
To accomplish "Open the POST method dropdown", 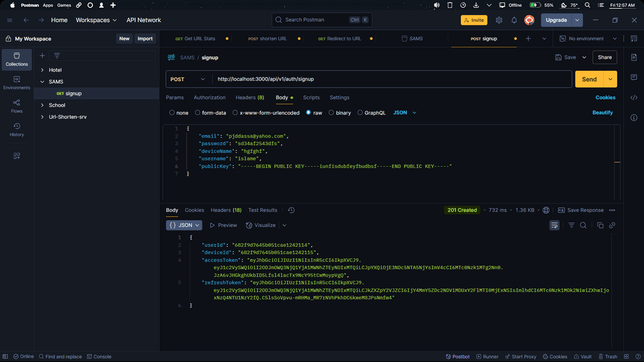I will [188, 79].
